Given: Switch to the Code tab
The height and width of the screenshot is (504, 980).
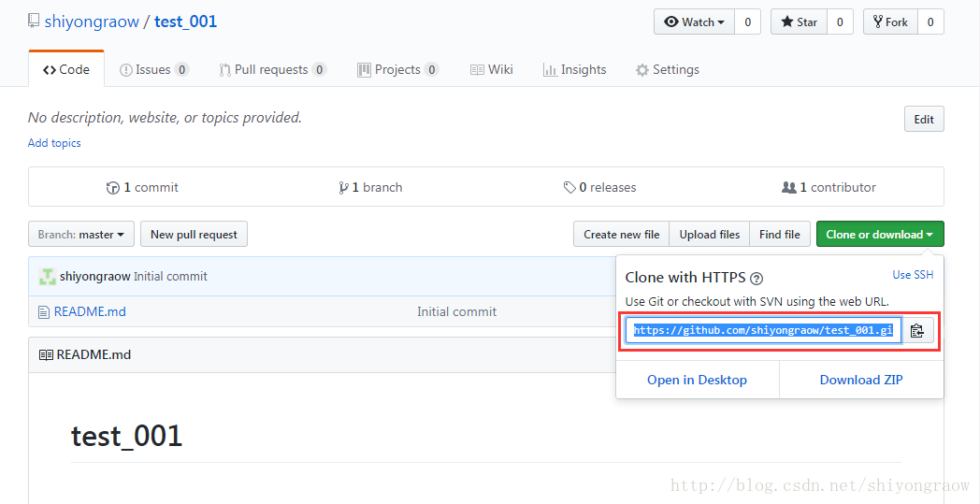Looking at the screenshot, I should pyautogui.click(x=66, y=69).
